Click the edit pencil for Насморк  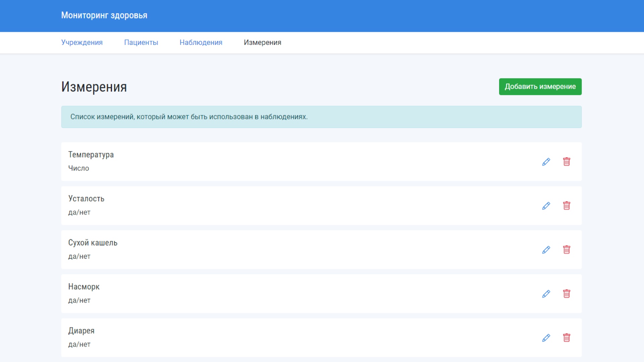tap(546, 294)
